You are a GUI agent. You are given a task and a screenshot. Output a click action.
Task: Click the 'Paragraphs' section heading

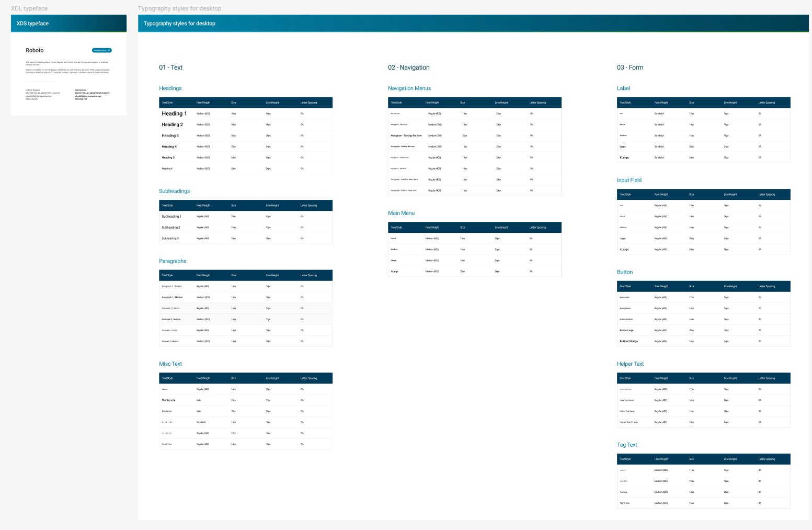click(173, 261)
